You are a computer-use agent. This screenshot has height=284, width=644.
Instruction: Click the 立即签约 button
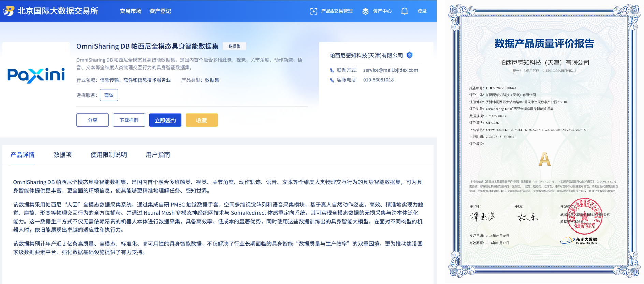coord(165,120)
